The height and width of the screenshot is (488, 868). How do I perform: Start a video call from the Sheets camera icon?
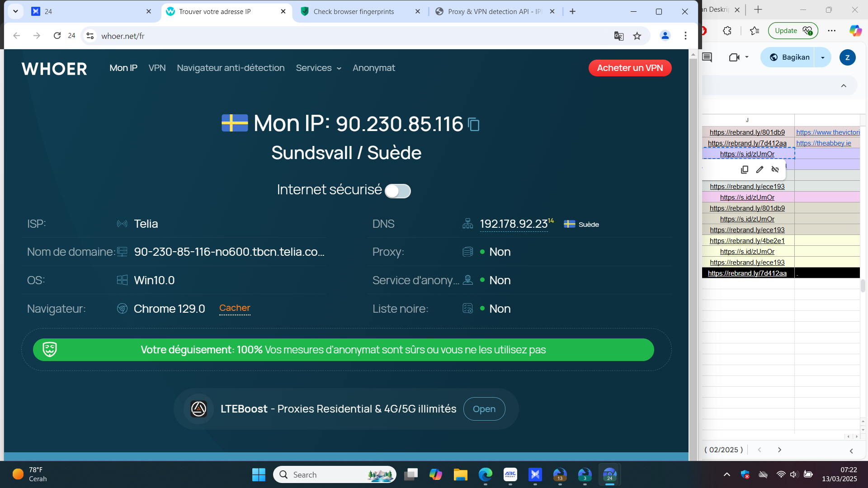click(x=734, y=57)
